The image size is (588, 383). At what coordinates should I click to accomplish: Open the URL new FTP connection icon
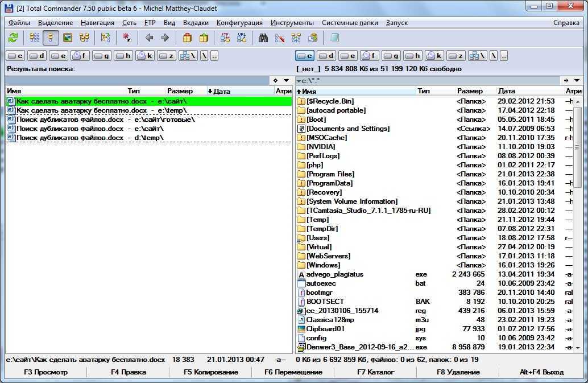242,38
